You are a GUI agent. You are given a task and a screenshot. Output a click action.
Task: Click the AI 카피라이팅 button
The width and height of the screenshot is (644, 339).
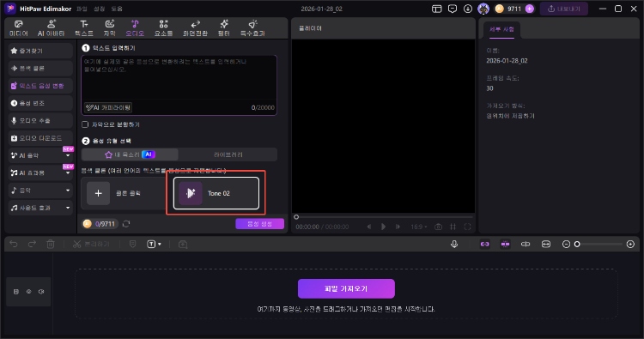tap(108, 107)
